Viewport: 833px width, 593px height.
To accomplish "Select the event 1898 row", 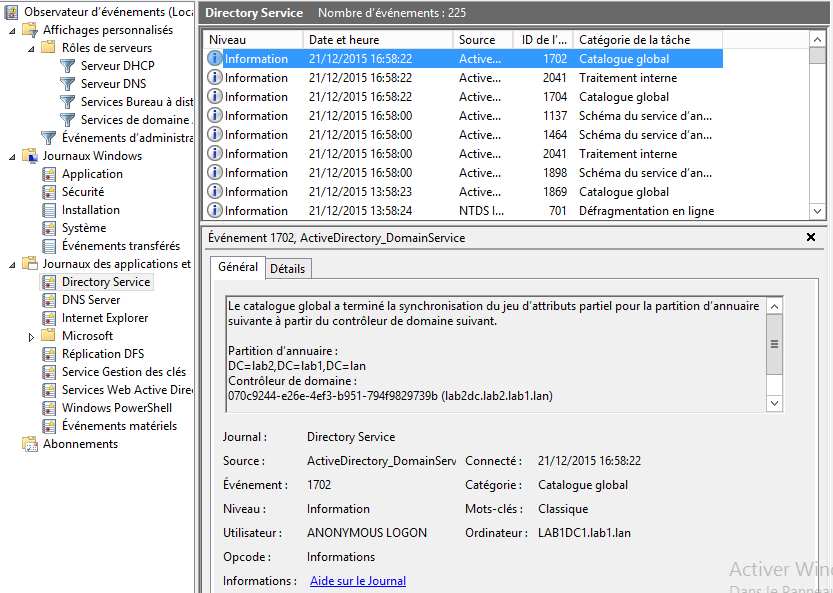I will point(463,173).
